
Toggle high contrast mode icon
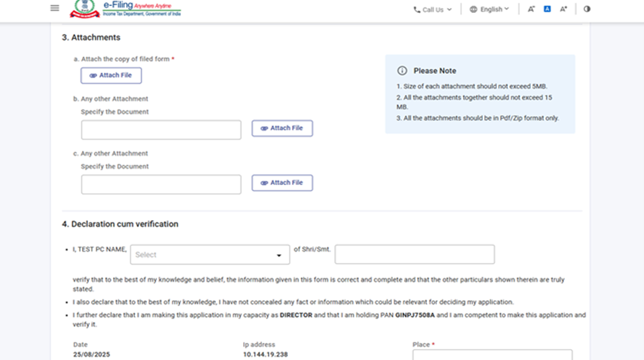click(586, 9)
